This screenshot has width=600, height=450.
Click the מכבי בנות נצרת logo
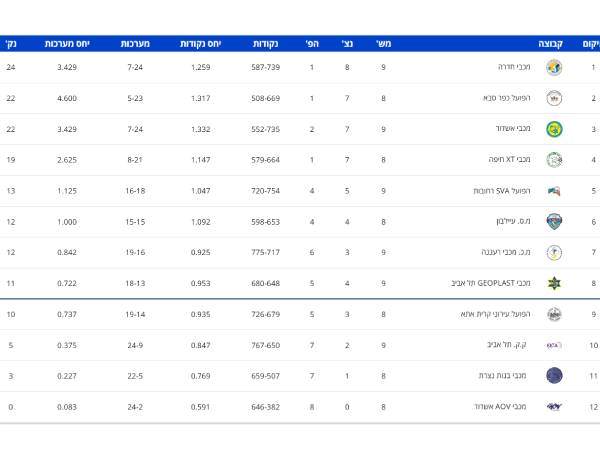[554, 376]
